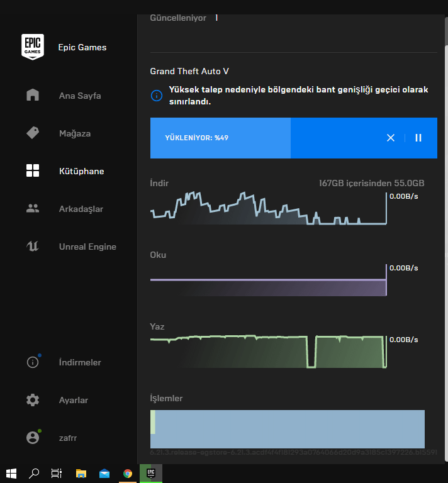Open the Arkadaşlar friends icon
The width and height of the screenshot is (448, 483).
pyautogui.click(x=33, y=209)
